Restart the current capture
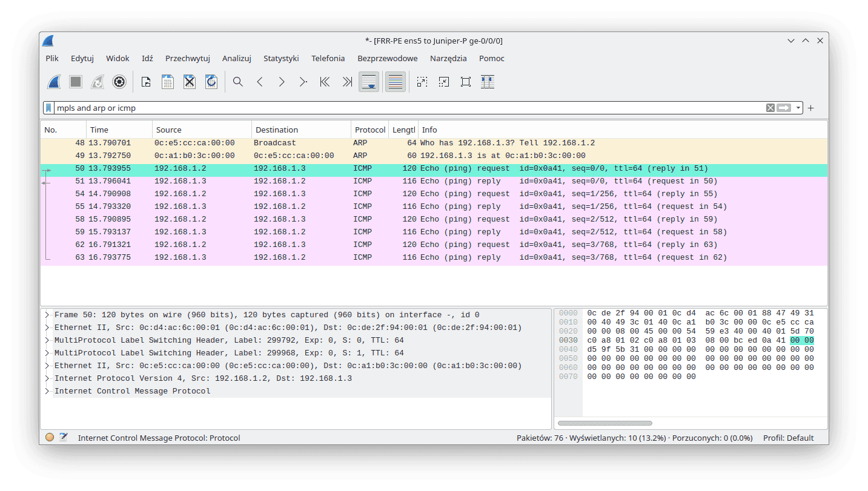The image size is (868, 491). click(97, 82)
